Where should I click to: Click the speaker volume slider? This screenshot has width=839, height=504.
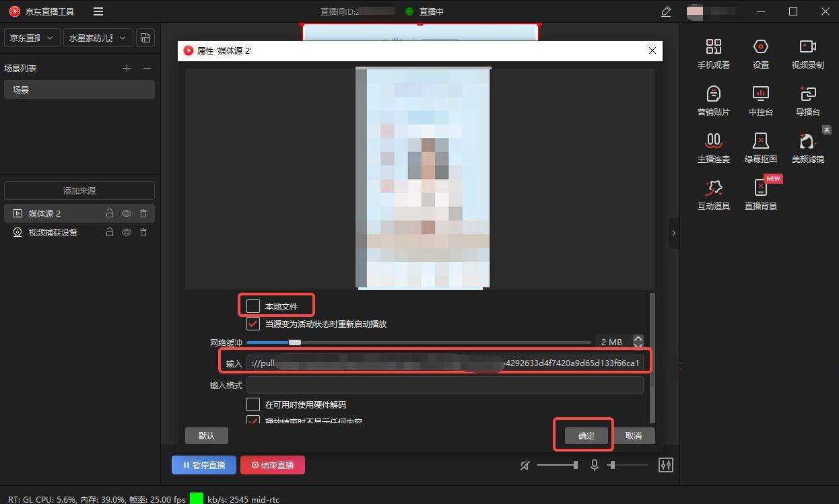click(558, 465)
